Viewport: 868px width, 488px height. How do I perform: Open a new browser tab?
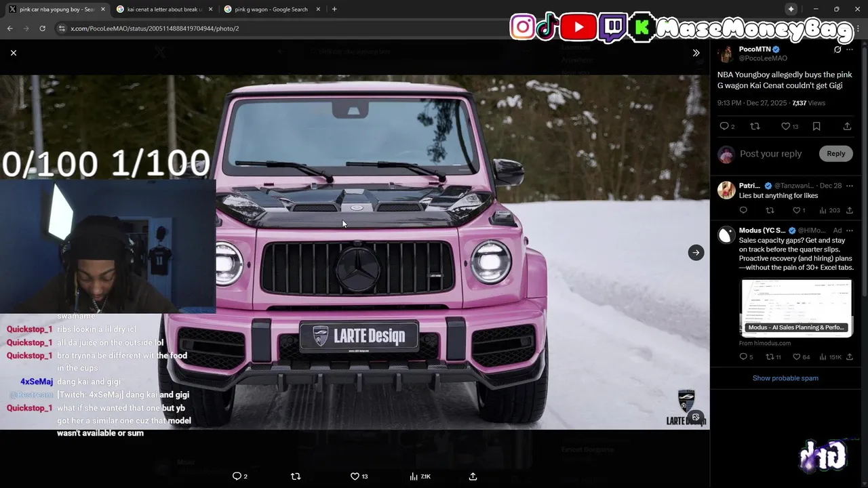[x=334, y=9]
